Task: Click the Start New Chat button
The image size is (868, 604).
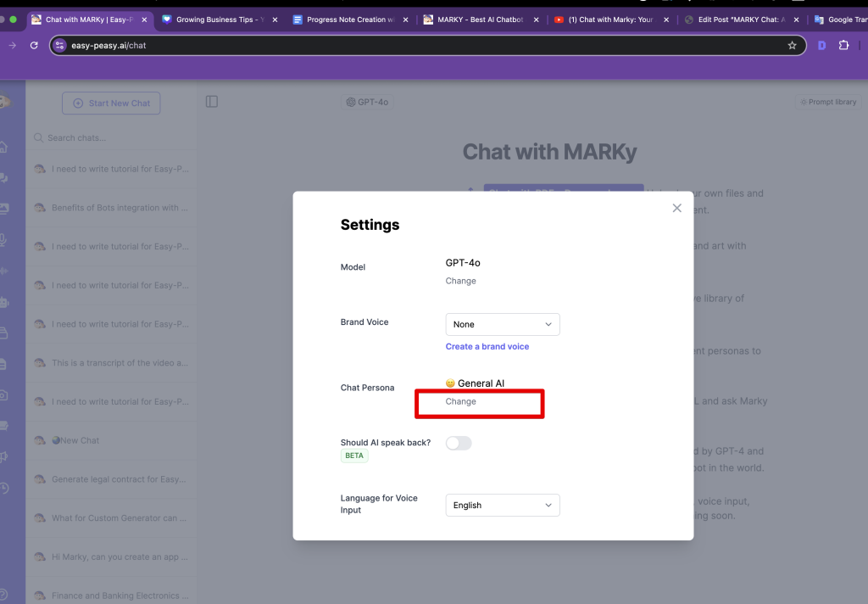Action: click(111, 103)
